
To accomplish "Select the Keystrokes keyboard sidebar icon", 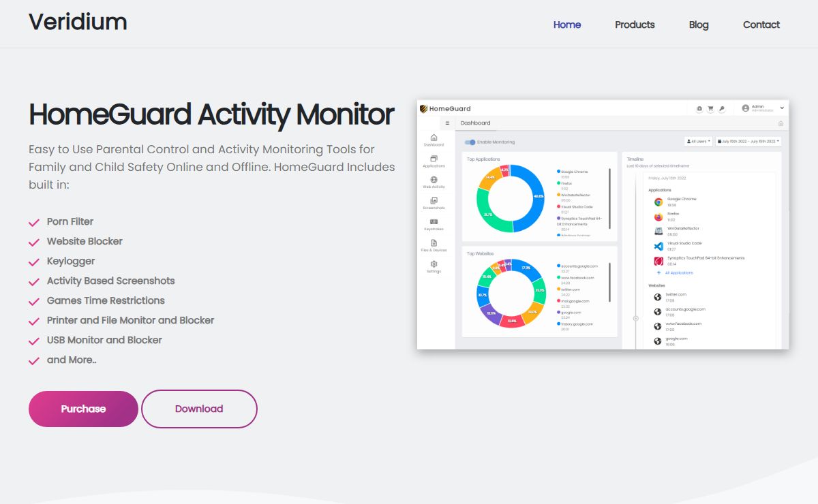I will point(434,222).
